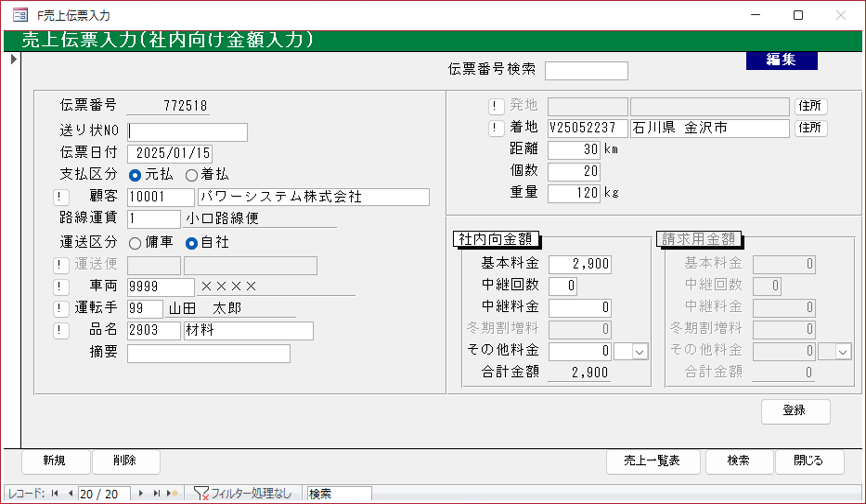Go to next record navigation button
866x504 pixels.
141,494
